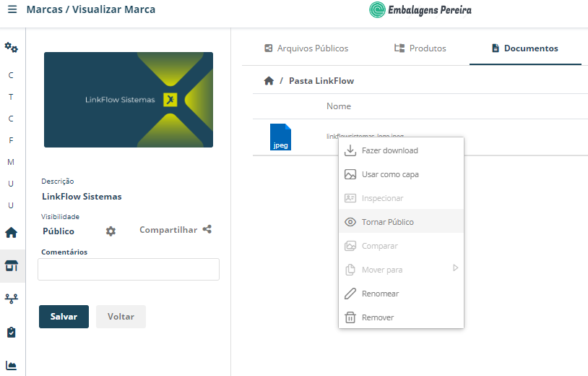The height and width of the screenshot is (376, 588).
Task: Select Fazer download from the context menu
Action: coord(401,150)
